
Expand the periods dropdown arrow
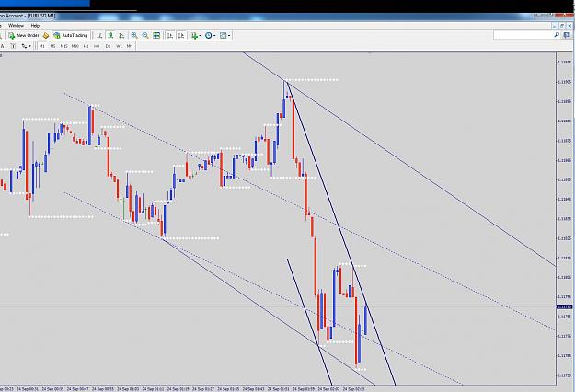pos(214,36)
